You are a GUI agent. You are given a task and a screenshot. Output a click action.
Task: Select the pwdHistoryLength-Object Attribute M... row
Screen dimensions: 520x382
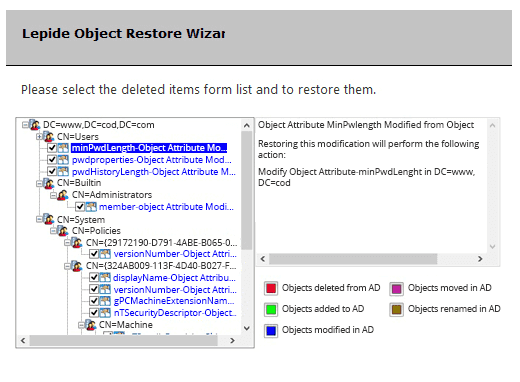tap(154, 172)
